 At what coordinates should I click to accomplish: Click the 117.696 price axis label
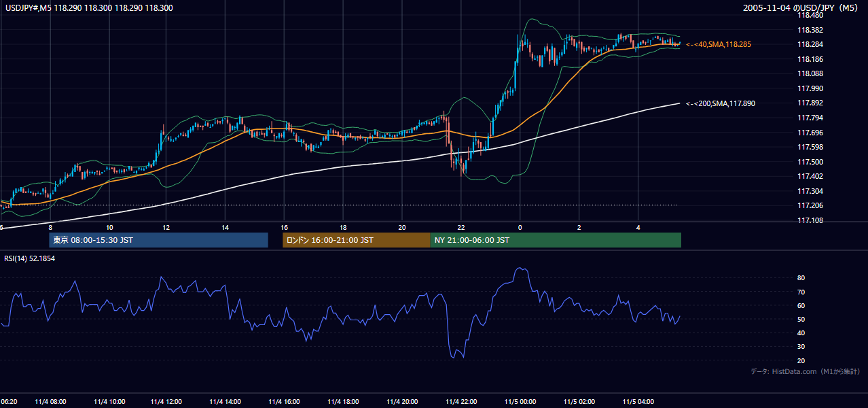[x=810, y=133]
